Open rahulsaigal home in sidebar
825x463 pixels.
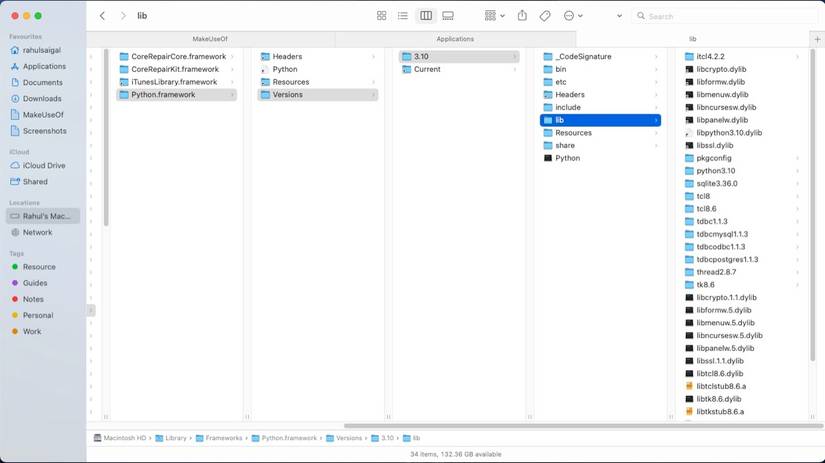coord(41,50)
